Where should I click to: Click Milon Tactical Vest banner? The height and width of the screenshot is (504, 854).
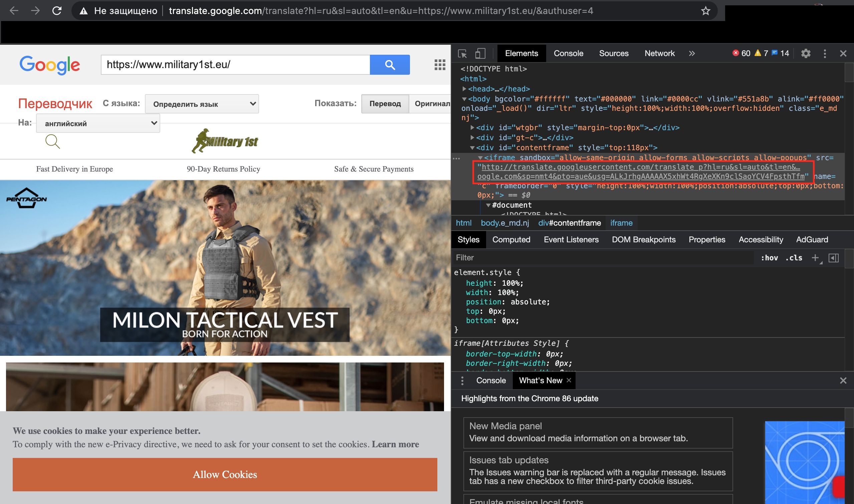click(x=225, y=268)
